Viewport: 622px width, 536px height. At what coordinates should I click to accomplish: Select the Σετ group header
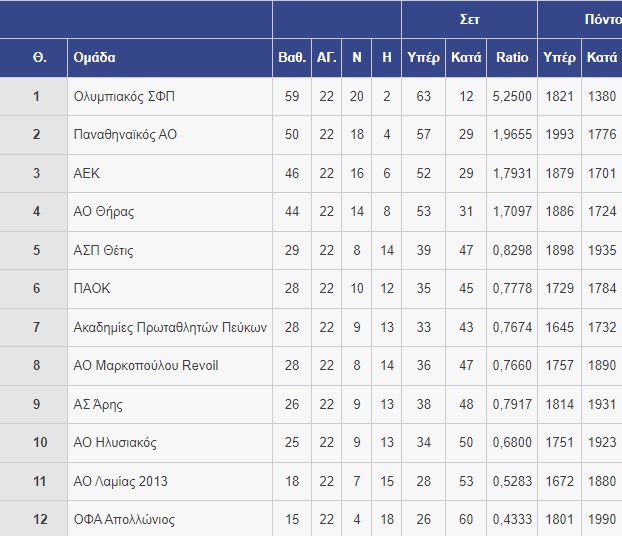469,19
